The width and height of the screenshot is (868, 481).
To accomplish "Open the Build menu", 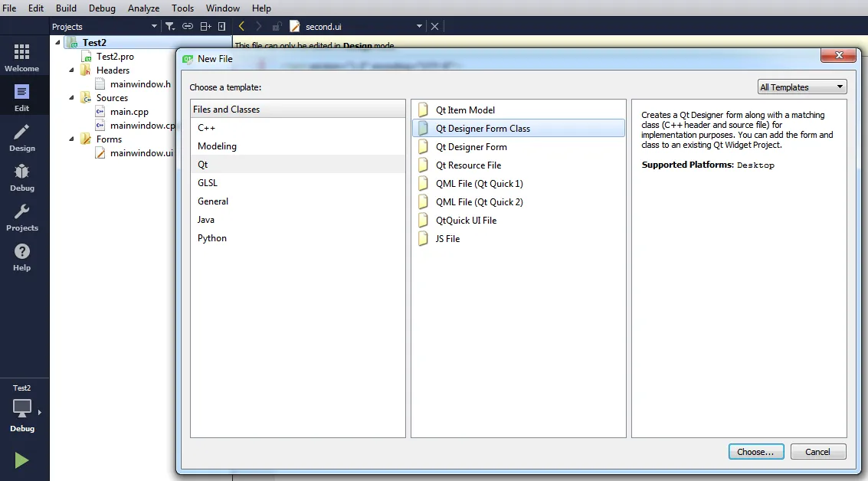I will (66, 8).
